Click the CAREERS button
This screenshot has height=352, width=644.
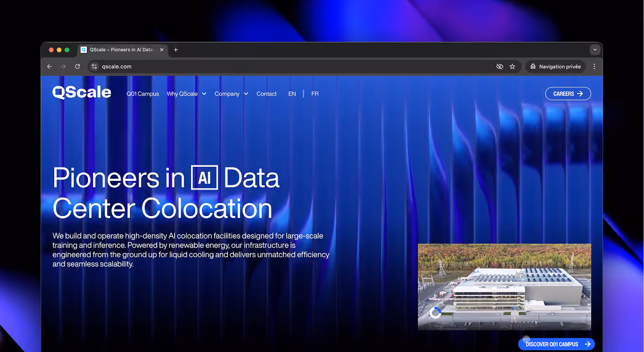[568, 94]
